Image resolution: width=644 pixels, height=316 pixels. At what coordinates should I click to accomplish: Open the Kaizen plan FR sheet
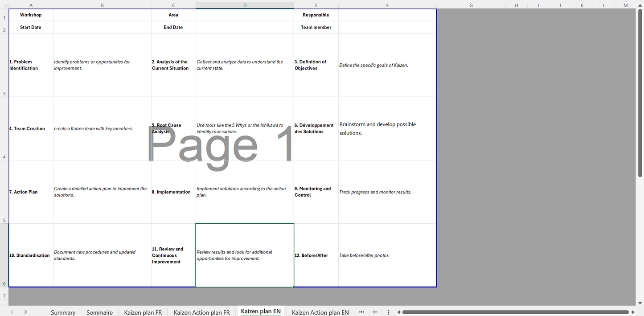[x=143, y=312]
